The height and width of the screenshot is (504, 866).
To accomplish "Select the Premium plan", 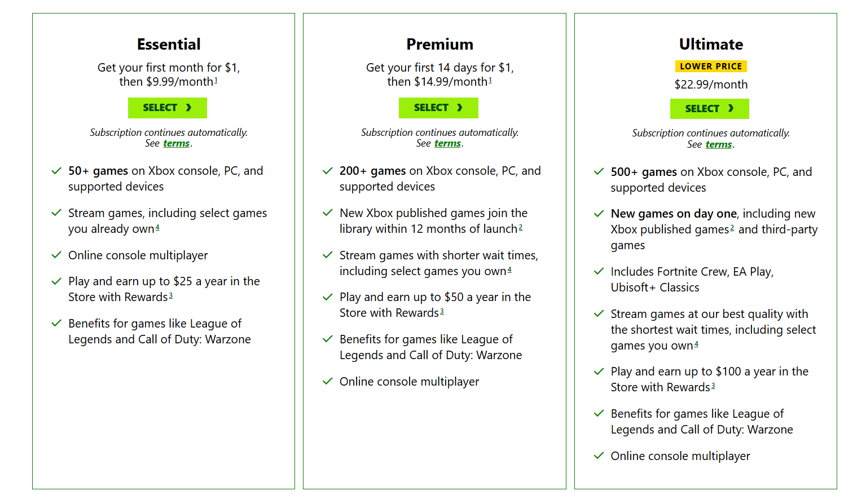I will point(438,108).
